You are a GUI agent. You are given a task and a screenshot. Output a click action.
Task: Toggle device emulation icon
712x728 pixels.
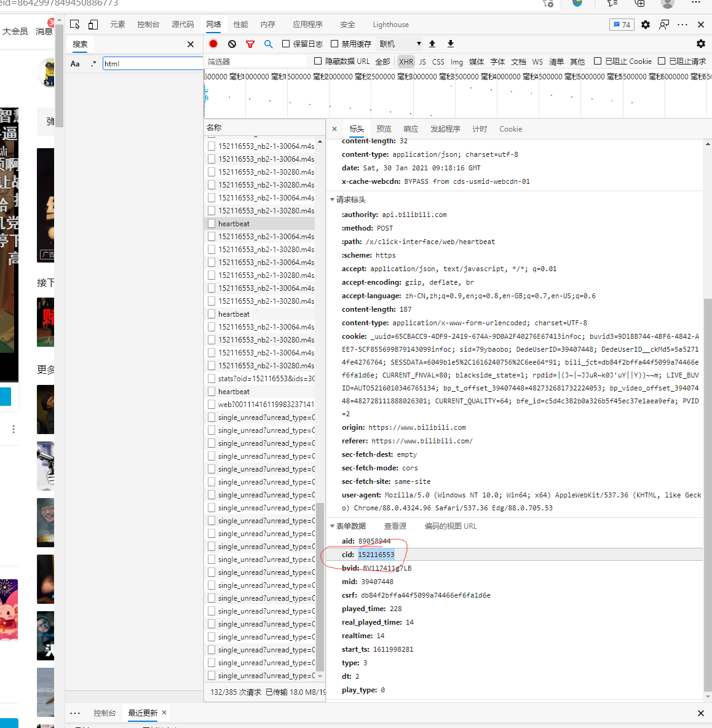coord(93,25)
